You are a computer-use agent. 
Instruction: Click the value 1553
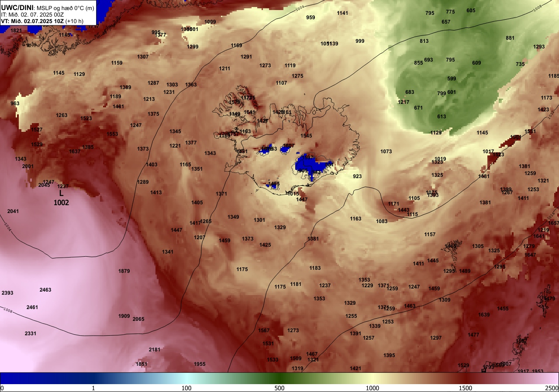click(112, 134)
